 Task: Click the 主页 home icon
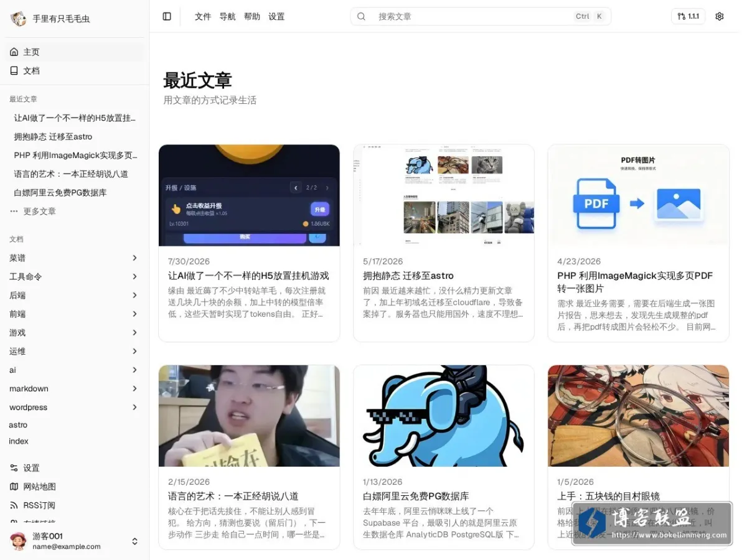click(14, 52)
